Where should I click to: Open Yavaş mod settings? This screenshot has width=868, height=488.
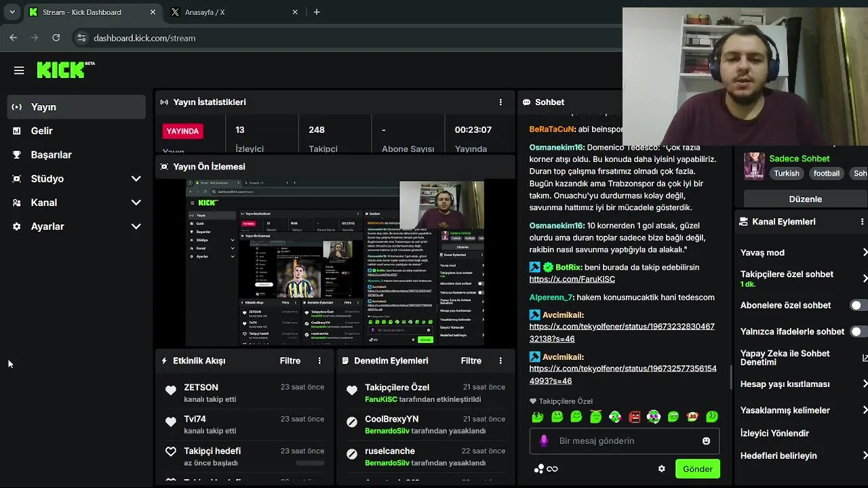tap(803, 252)
